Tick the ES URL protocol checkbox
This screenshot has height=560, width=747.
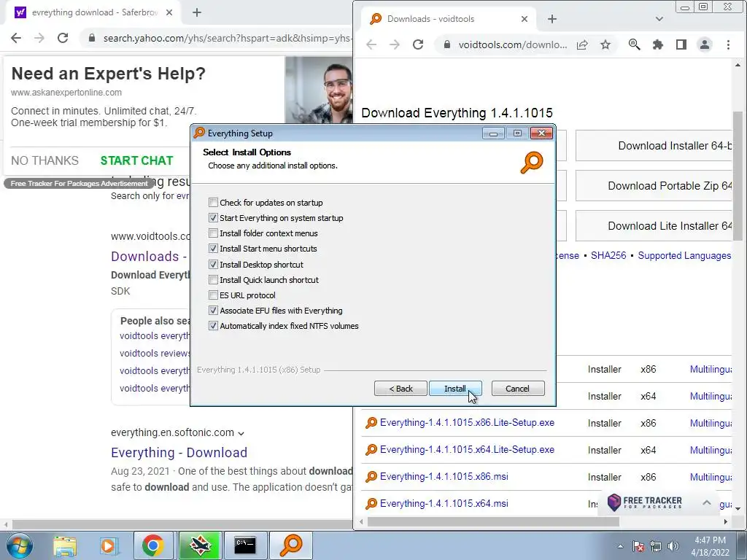point(214,295)
